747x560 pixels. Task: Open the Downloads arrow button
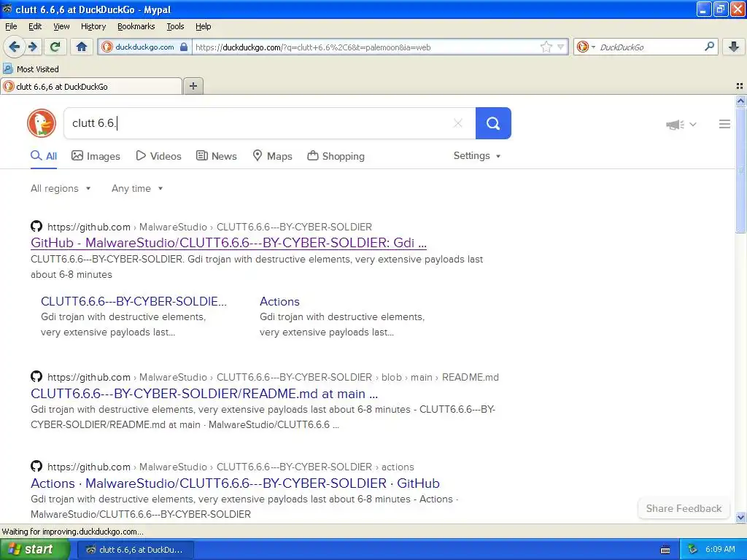pos(734,47)
